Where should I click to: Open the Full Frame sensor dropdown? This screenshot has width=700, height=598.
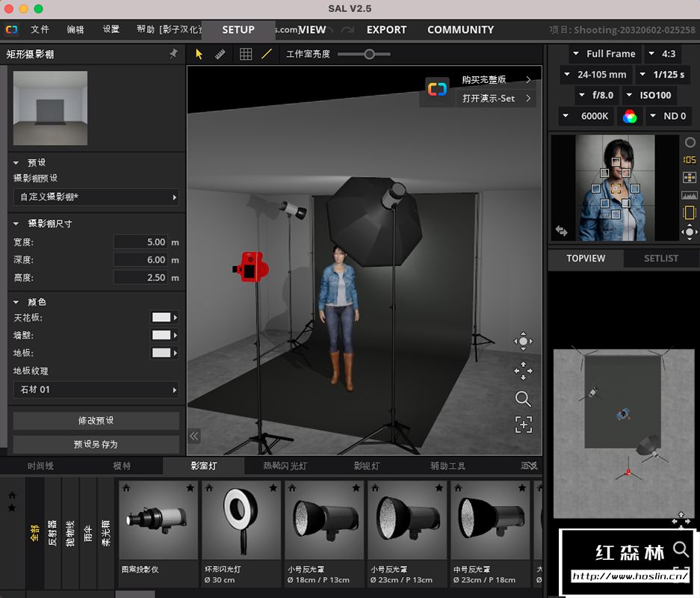604,54
